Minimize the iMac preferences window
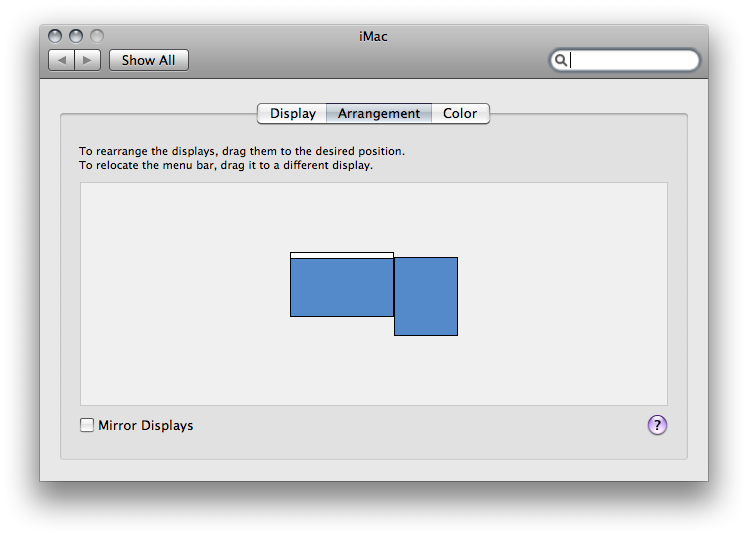Viewport: 748px width, 536px height. pos(76,36)
